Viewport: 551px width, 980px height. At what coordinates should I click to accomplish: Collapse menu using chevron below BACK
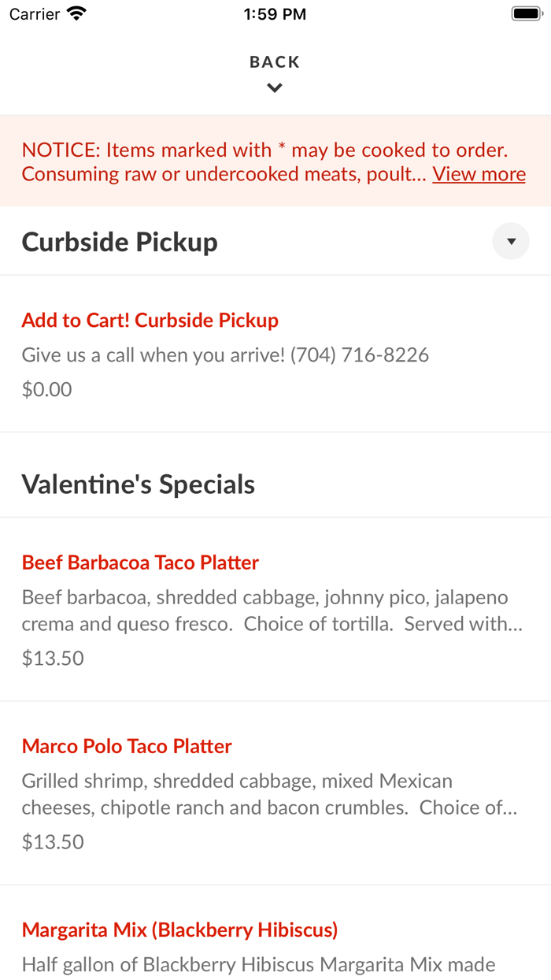[275, 88]
